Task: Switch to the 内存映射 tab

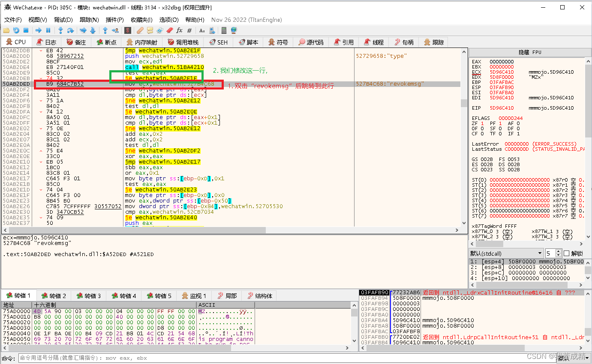Action: click(142, 42)
